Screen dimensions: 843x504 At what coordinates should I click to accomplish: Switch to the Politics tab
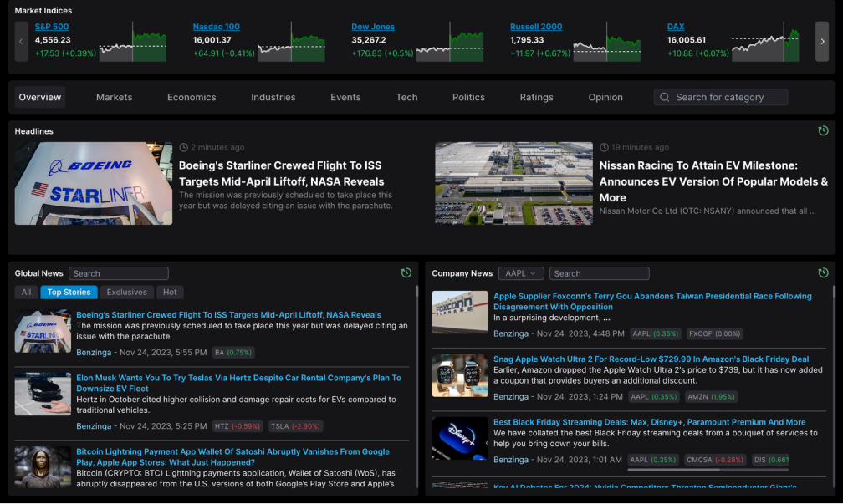(x=468, y=97)
